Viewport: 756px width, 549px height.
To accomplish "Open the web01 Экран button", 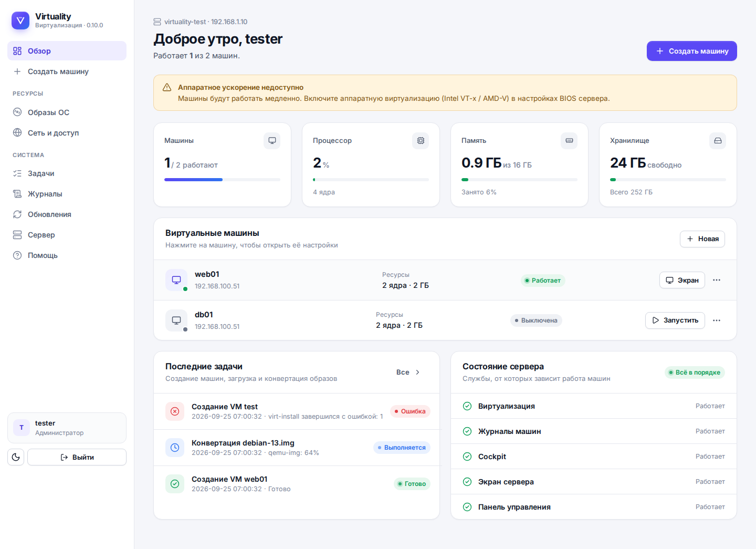I will pyautogui.click(x=682, y=280).
